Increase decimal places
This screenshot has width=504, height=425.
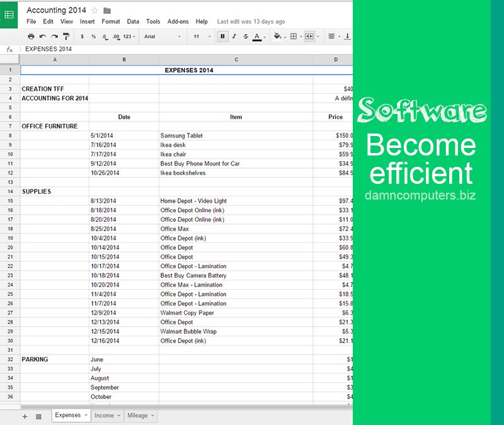point(116,37)
